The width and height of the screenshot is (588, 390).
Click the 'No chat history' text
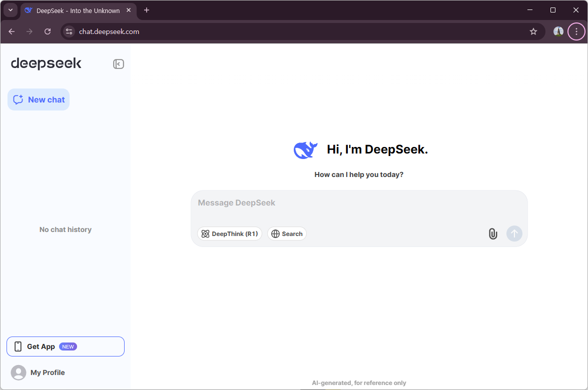pos(66,229)
